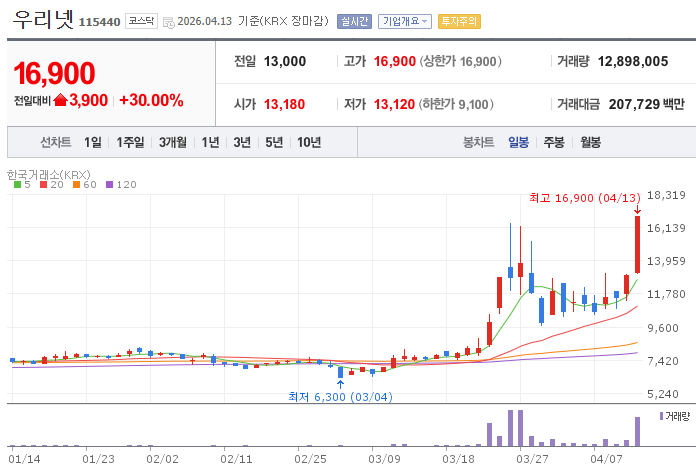Click the red 20-day moving average swatch
Screen dimensions: 696x470
tap(44, 185)
